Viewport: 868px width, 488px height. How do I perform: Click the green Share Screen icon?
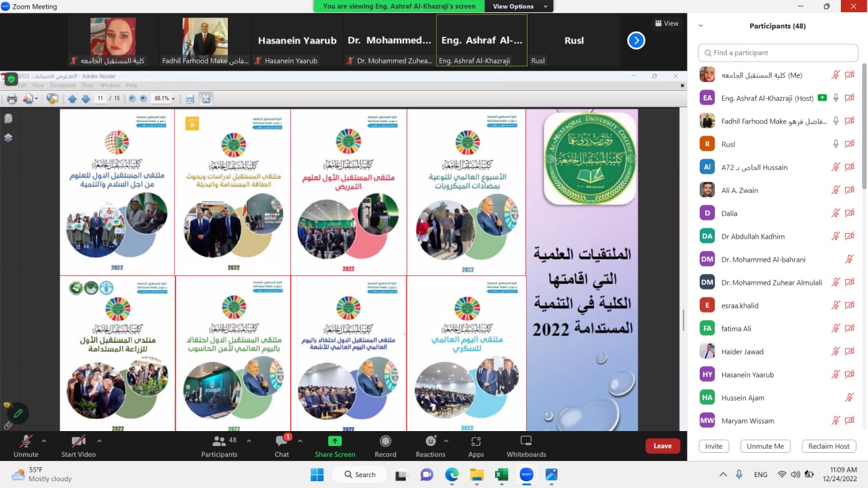335,441
